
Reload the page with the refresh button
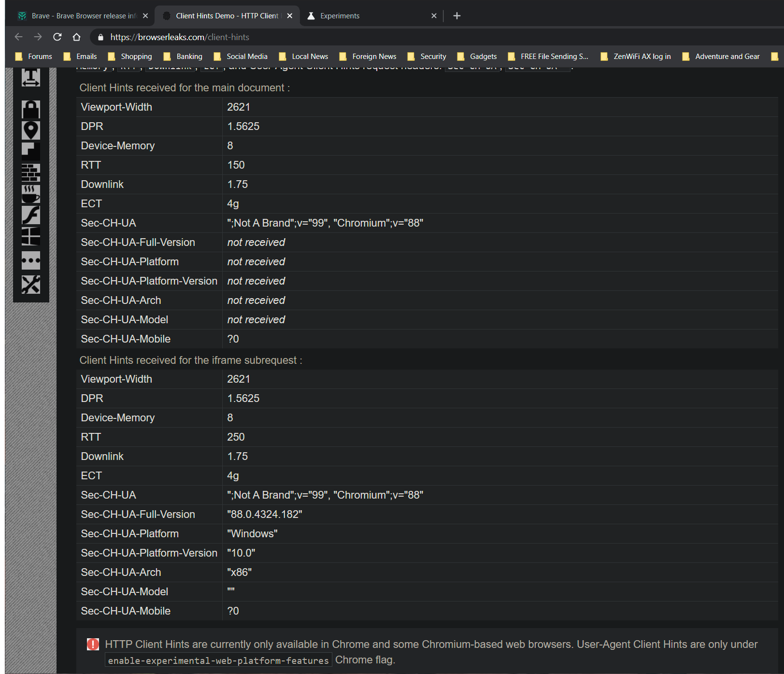[x=57, y=37]
